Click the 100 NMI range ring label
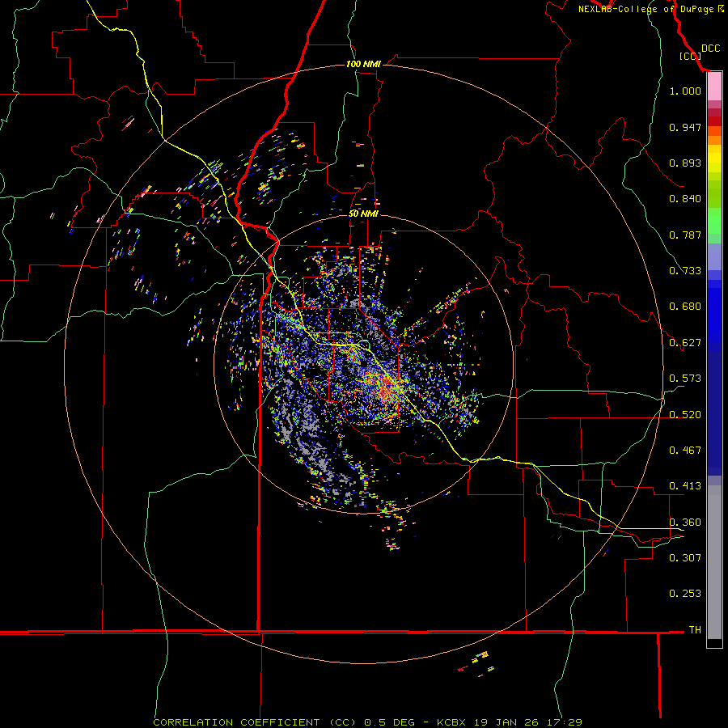The height and width of the screenshot is (728, 728). pyautogui.click(x=363, y=64)
